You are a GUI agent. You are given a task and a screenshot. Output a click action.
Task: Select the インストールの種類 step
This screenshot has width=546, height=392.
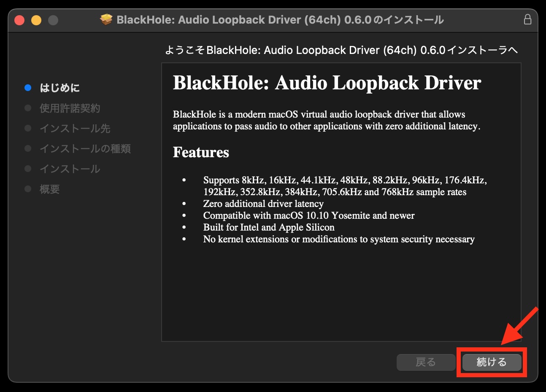(x=85, y=149)
